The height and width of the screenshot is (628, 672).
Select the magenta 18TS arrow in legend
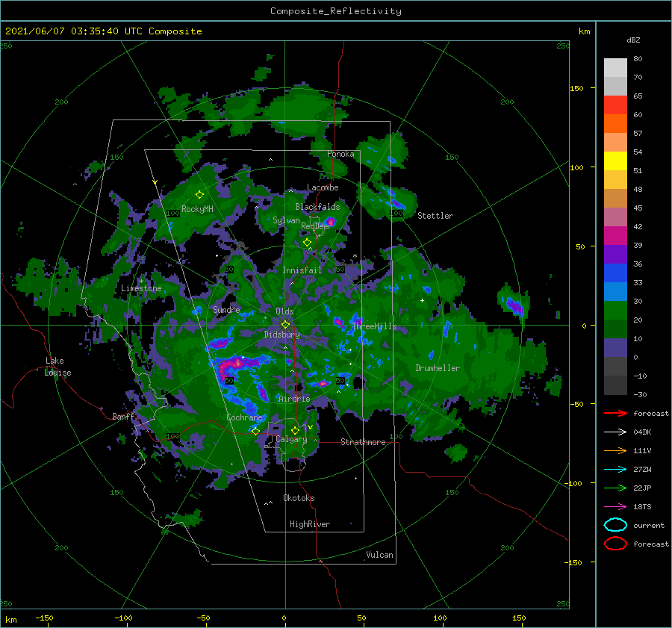click(x=615, y=507)
